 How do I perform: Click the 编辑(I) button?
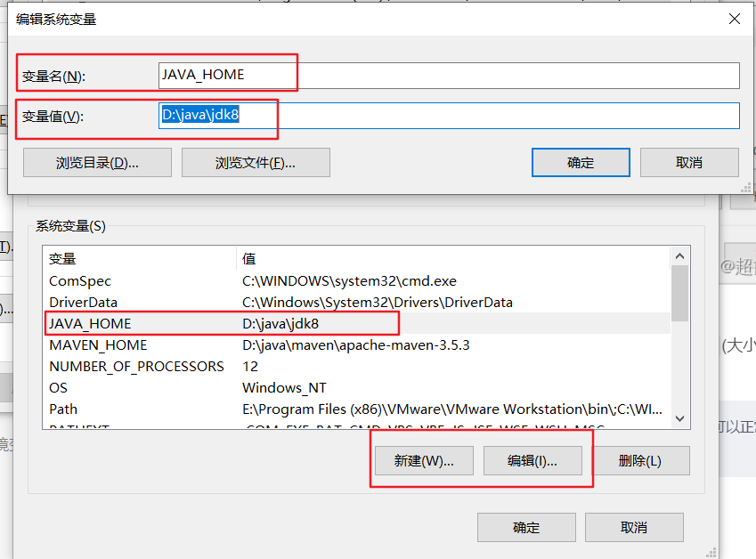[534, 460]
